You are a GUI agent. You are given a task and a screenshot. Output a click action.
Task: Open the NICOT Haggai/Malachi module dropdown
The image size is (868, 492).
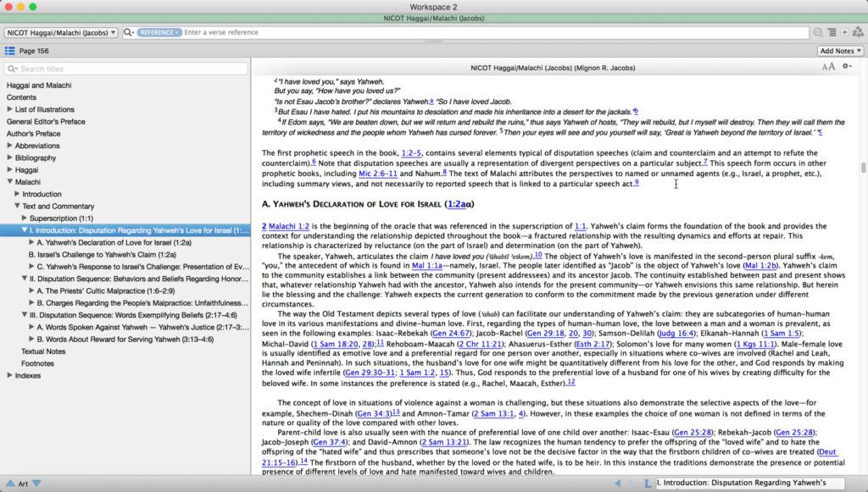61,32
